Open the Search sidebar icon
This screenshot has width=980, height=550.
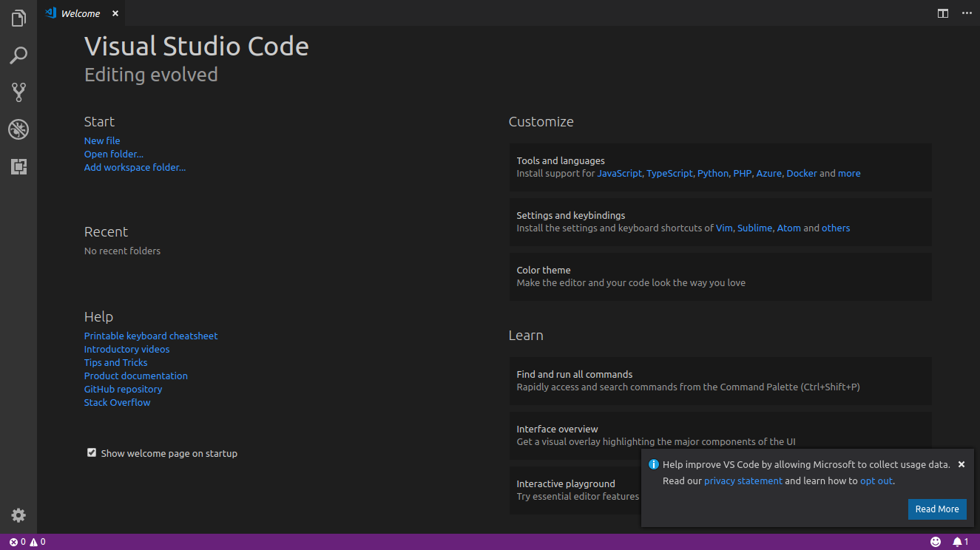pos(18,55)
